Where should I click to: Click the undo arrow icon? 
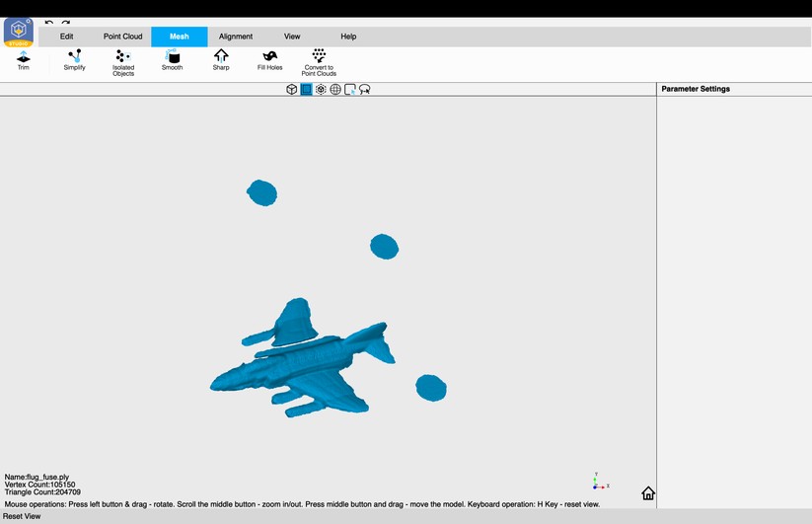(49, 23)
